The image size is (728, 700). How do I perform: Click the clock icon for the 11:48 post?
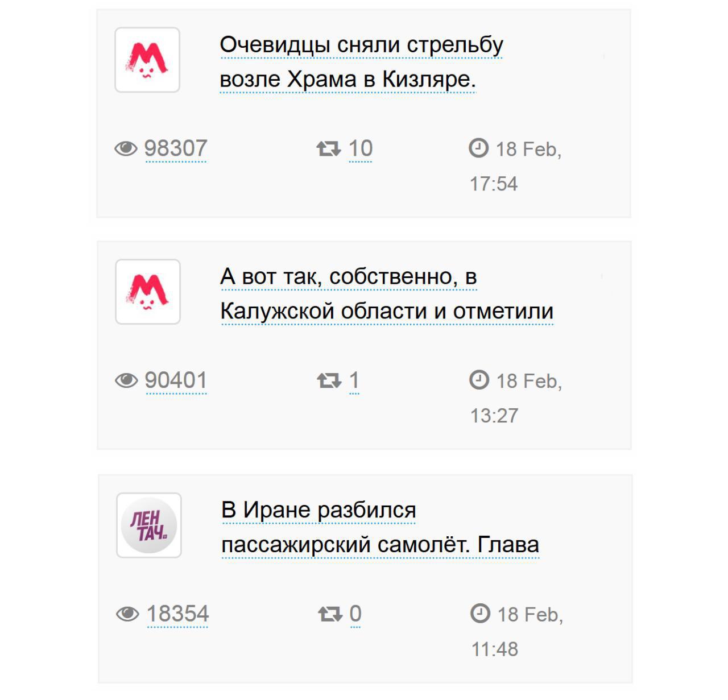pos(480,613)
